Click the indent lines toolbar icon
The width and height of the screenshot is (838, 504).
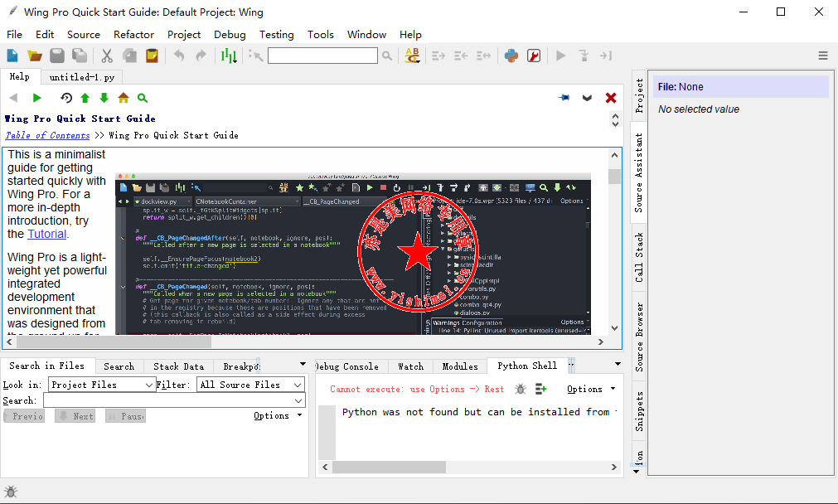click(x=438, y=56)
